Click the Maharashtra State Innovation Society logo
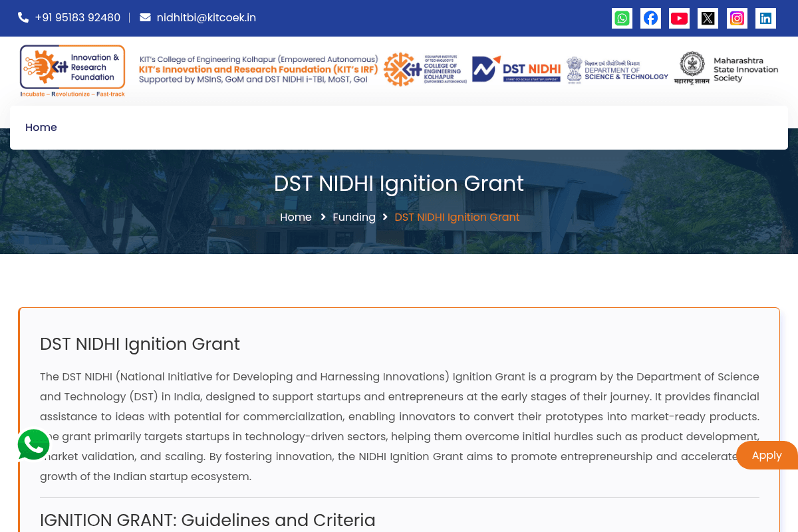 coord(726,68)
